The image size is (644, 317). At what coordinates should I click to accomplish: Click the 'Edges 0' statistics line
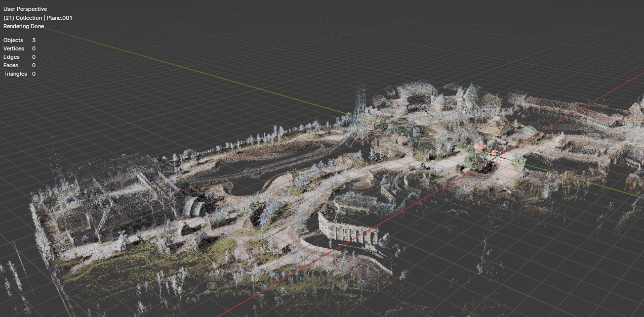tap(19, 57)
